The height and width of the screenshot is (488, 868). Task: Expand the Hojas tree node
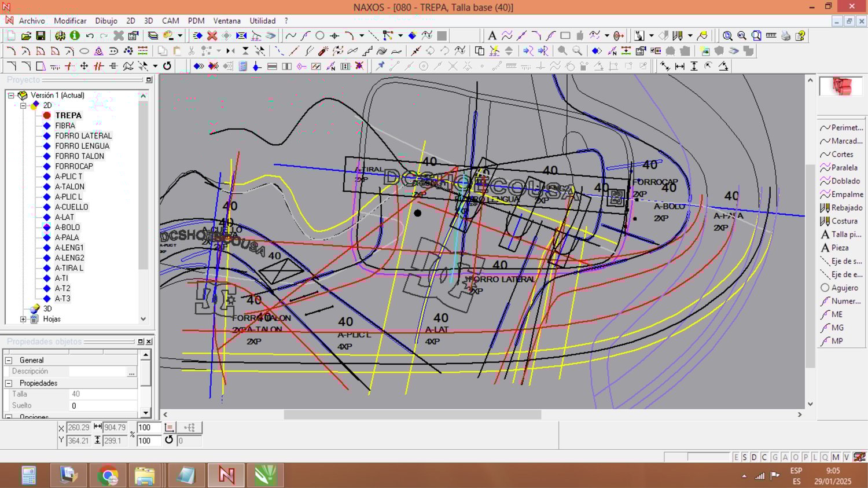[x=23, y=319]
